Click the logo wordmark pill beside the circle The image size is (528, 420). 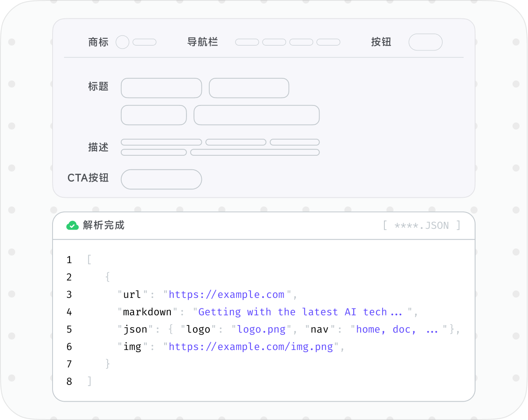[x=145, y=42]
